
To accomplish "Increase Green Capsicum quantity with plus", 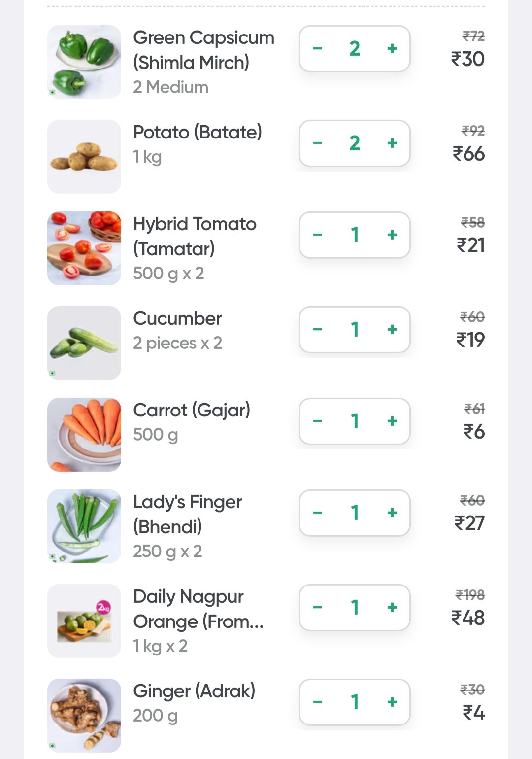I will click(x=392, y=49).
